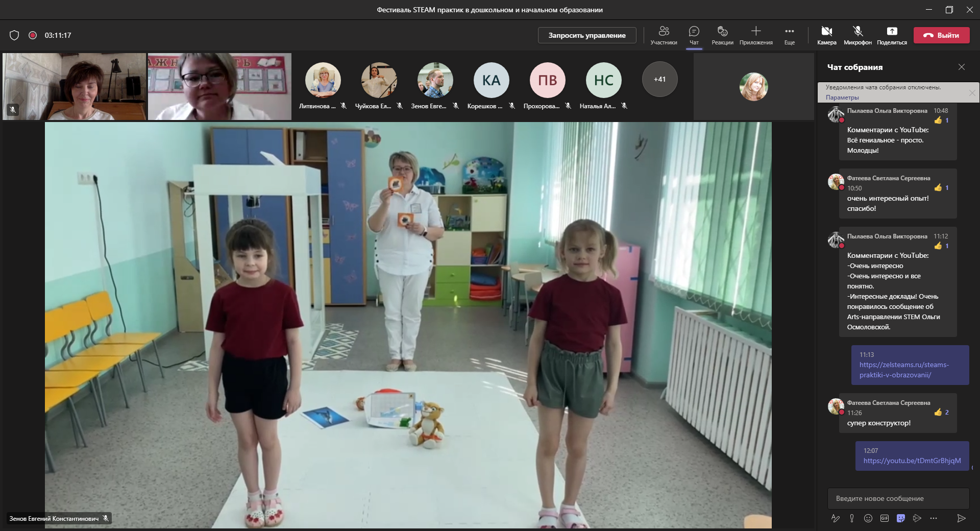Expand the +41 additional participants list
Screen dimensions: 980x531
(659, 79)
